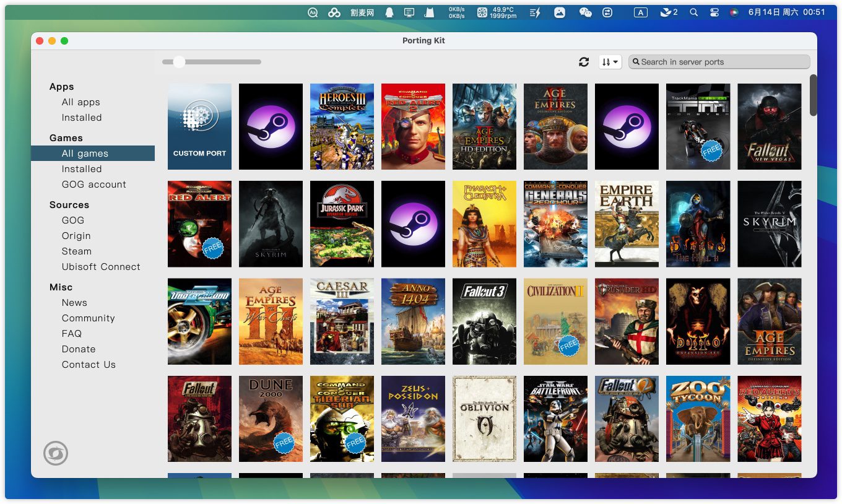The image size is (842, 504).
Task: Toggle the input method A indicator
Action: tap(641, 12)
